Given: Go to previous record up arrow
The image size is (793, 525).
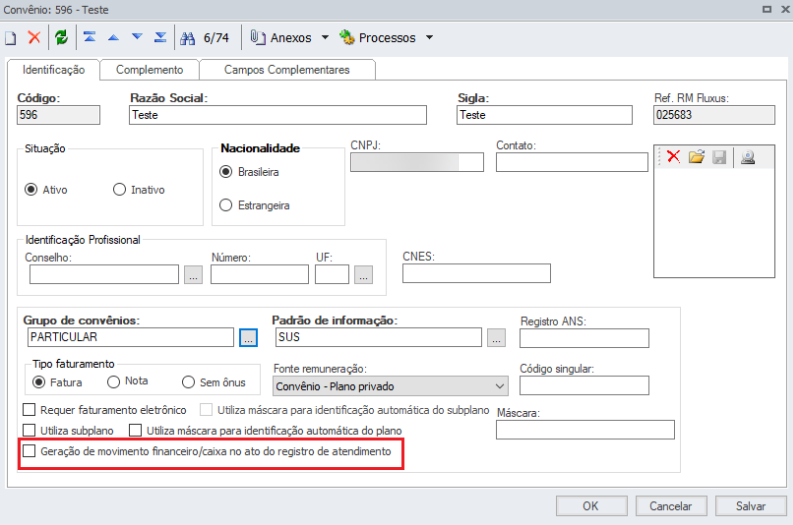Looking at the screenshot, I should (x=113, y=37).
